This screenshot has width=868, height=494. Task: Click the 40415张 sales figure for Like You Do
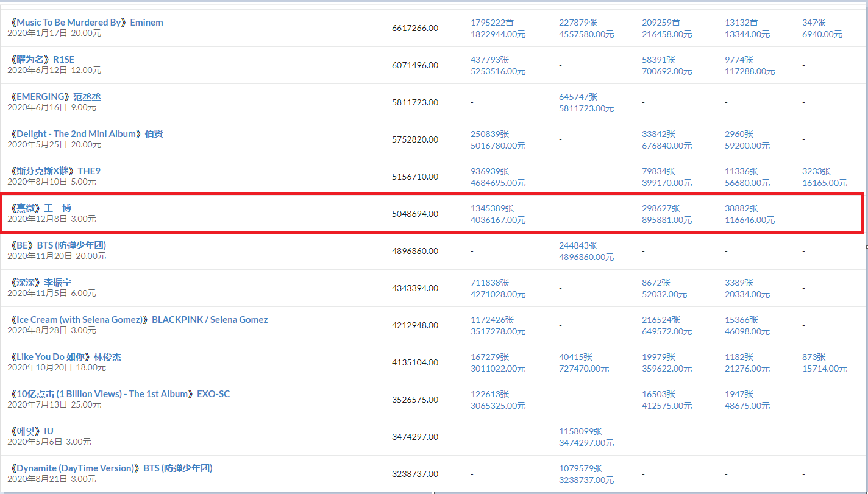pyautogui.click(x=576, y=357)
